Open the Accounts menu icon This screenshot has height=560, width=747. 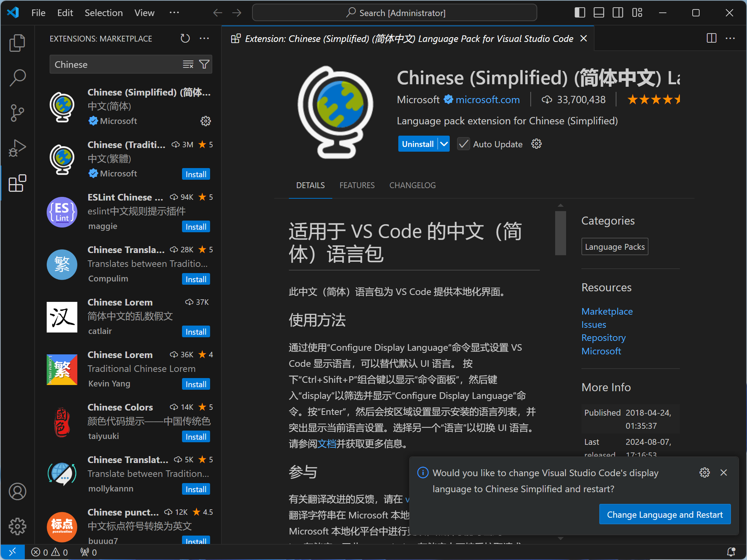pyautogui.click(x=17, y=491)
